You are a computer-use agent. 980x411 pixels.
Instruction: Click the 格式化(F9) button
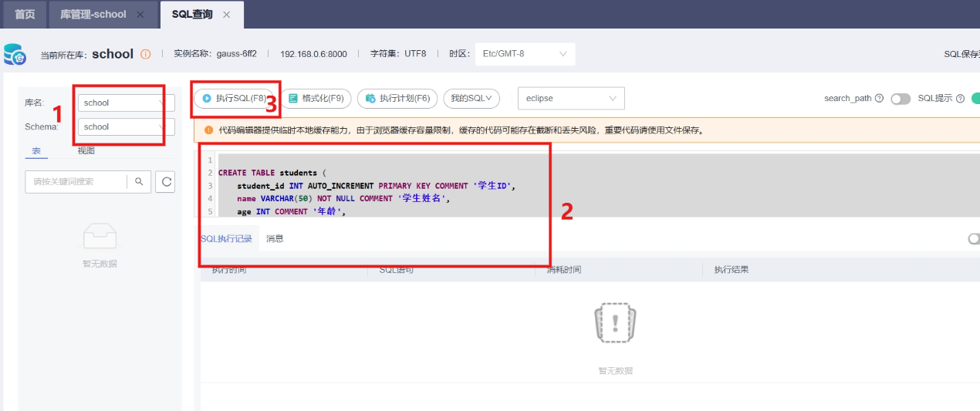(316, 99)
